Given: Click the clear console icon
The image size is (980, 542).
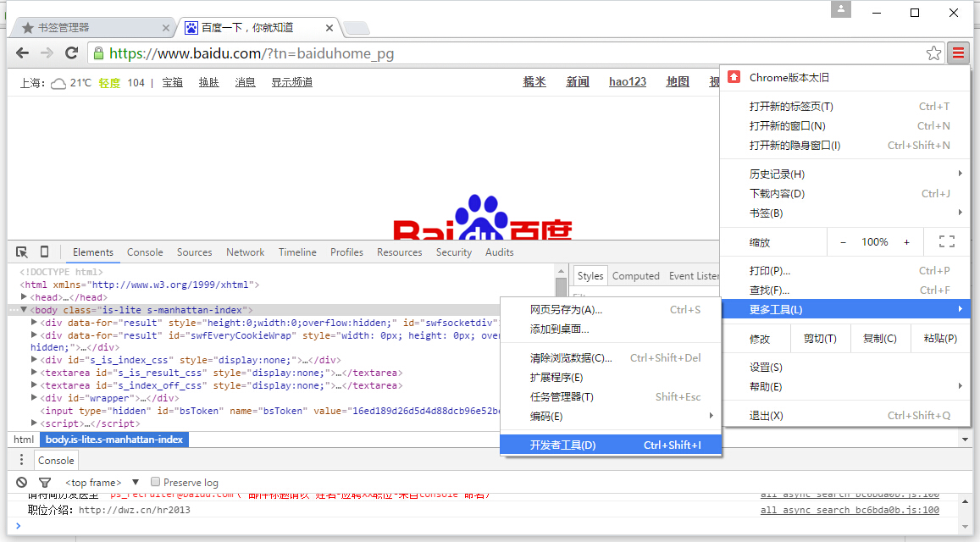Looking at the screenshot, I should tap(22, 482).
